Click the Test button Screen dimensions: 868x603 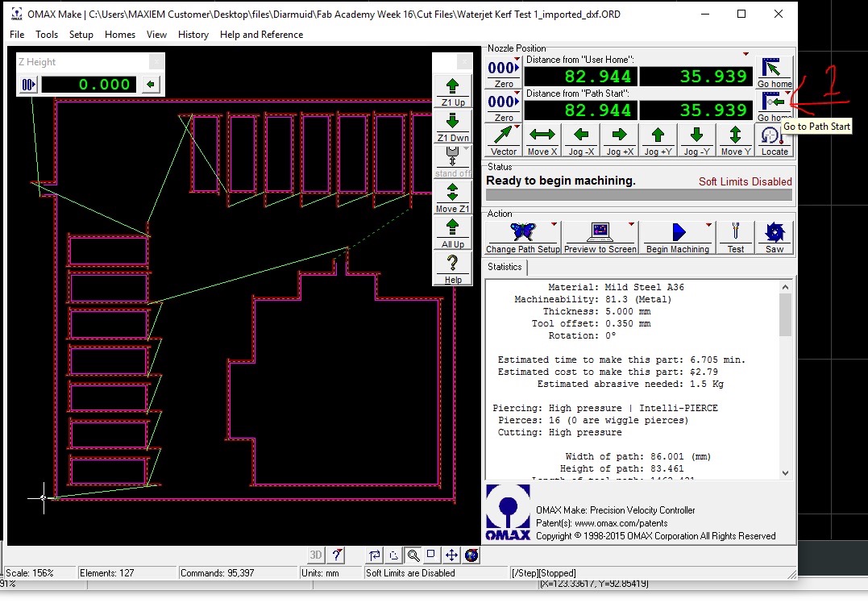(735, 238)
